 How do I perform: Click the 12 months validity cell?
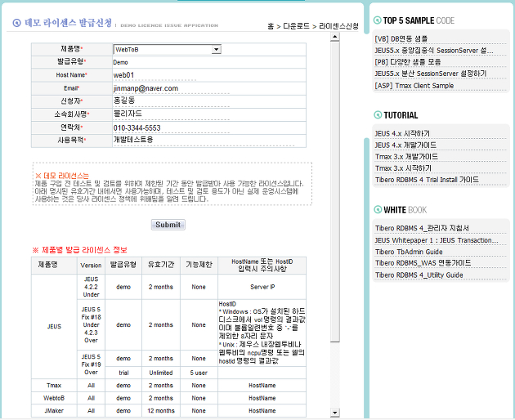(160, 410)
